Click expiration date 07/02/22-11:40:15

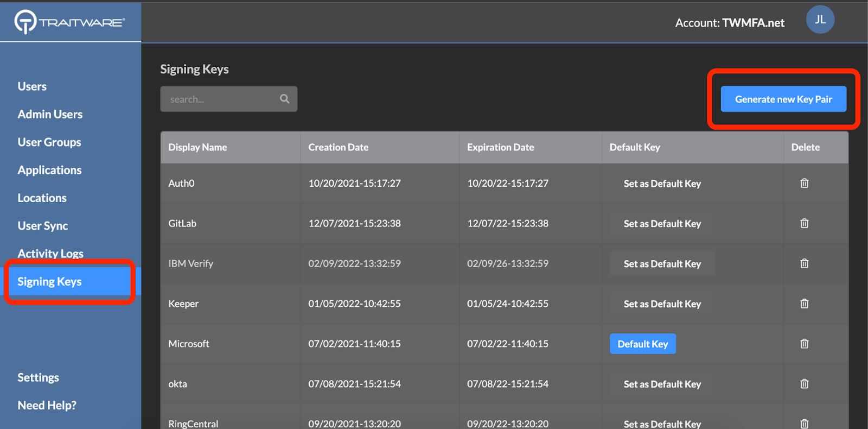[508, 344]
